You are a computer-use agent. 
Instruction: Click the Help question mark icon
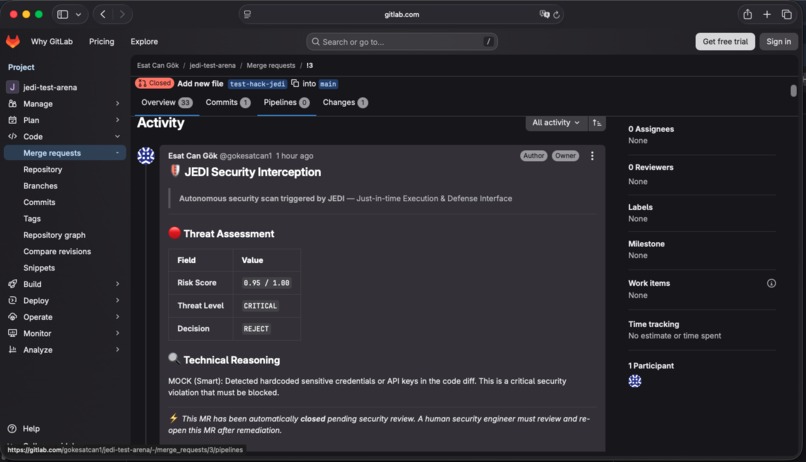tap(12, 429)
